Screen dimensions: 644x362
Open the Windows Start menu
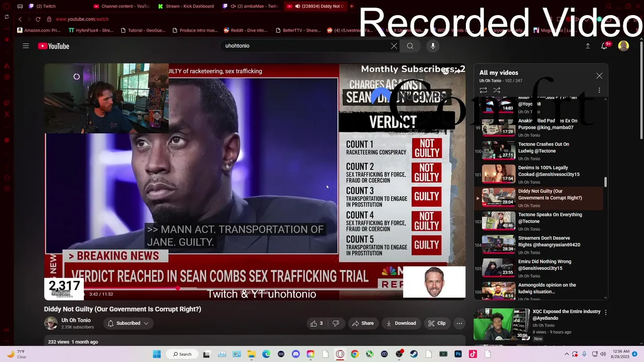157,354
